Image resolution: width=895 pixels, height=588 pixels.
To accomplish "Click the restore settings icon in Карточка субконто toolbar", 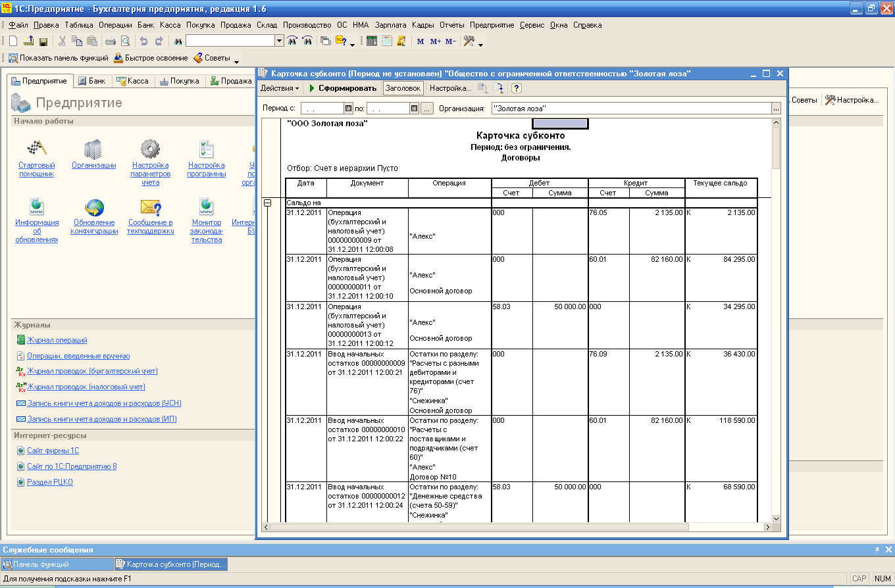I will coord(483,88).
